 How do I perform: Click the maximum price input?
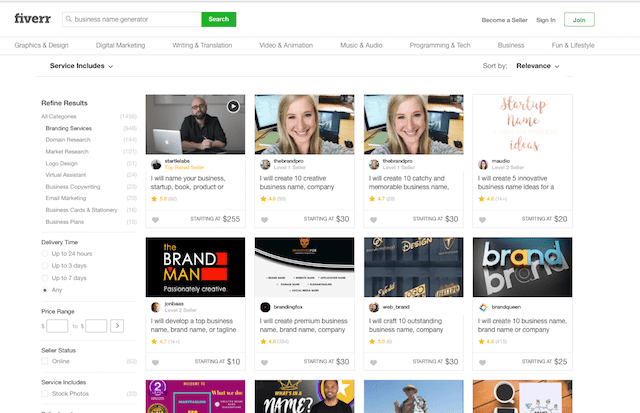(x=96, y=326)
